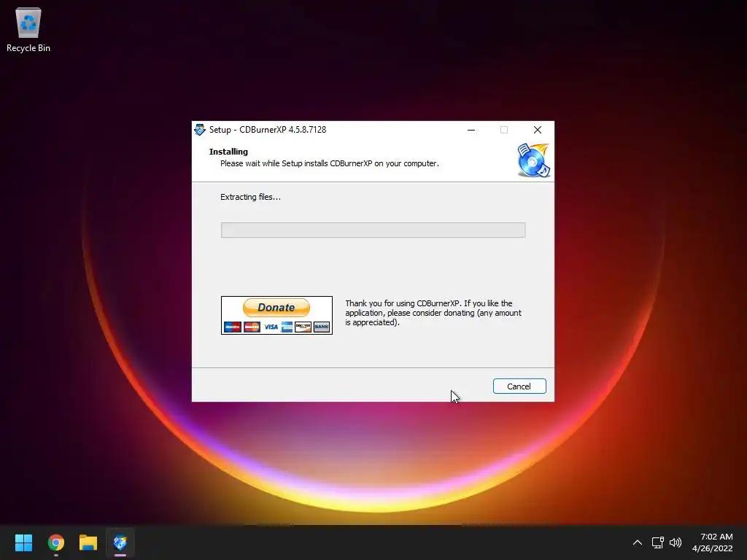Open the Windows Start menu
747x560 pixels.
(23, 542)
